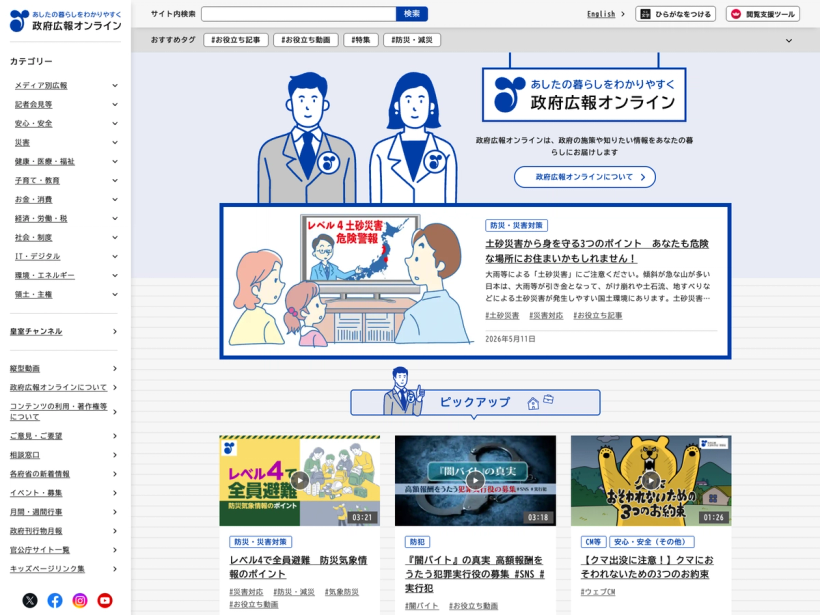Select the #お役立ち記事 recommended tag

coord(235,40)
